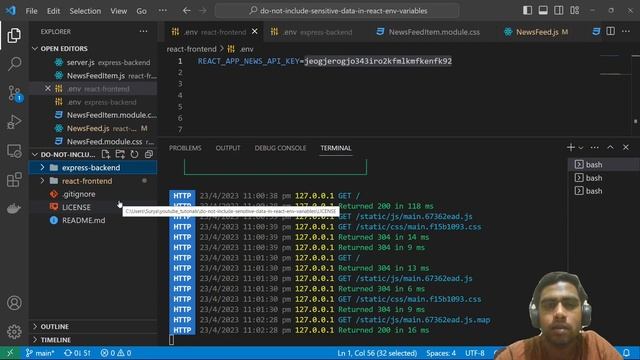Open remote window indicator in status bar
640x360 pixels.
[x=10, y=353]
